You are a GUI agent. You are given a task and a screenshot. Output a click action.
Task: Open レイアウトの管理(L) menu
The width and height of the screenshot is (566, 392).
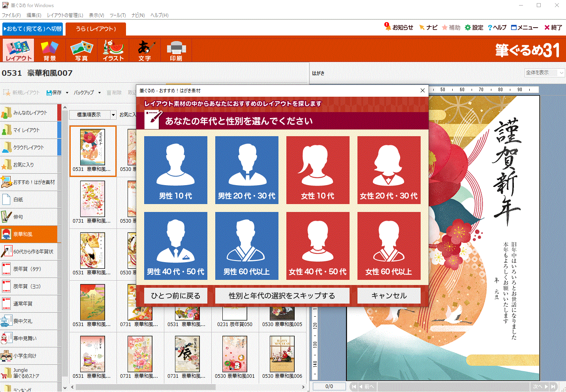pos(65,15)
